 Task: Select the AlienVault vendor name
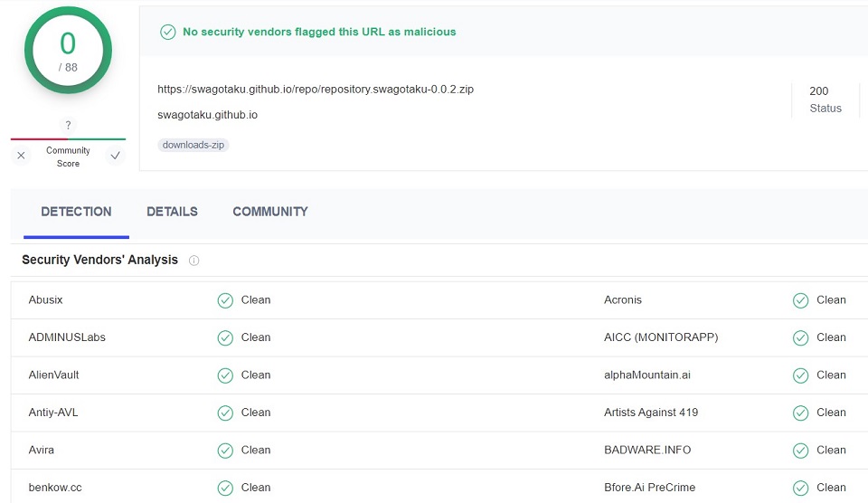pos(53,375)
